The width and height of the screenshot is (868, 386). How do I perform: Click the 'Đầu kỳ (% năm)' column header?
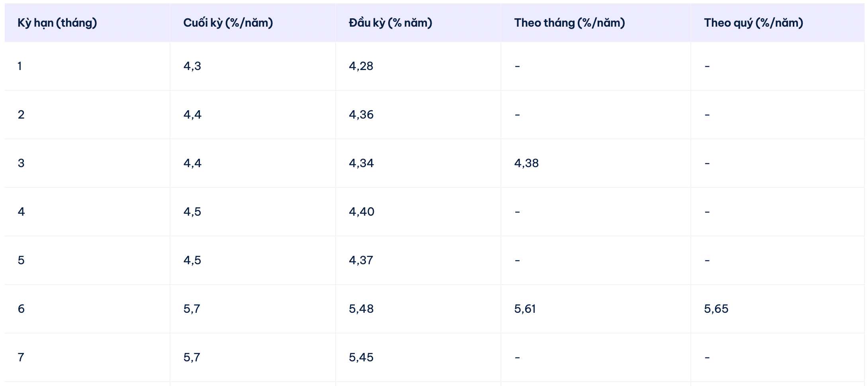tap(391, 23)
